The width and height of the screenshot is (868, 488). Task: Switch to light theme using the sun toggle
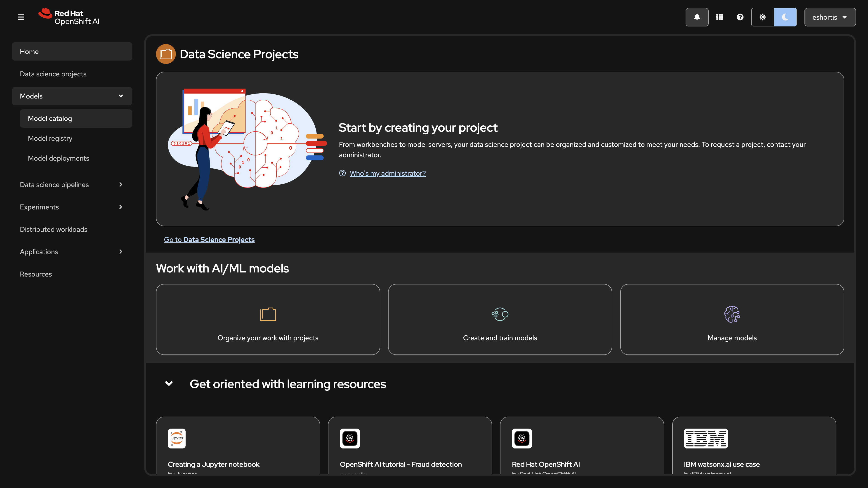(x=762, y=17)
